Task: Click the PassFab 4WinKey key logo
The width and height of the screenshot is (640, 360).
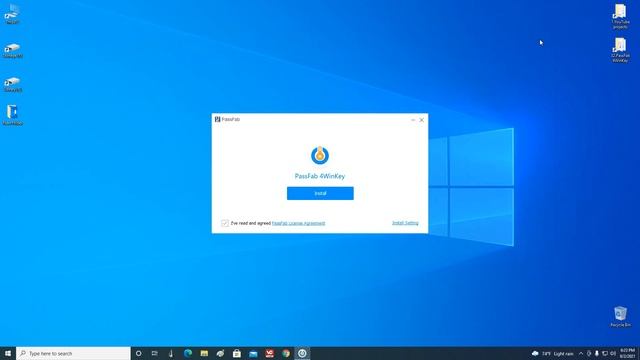Action: coord(320,155)
